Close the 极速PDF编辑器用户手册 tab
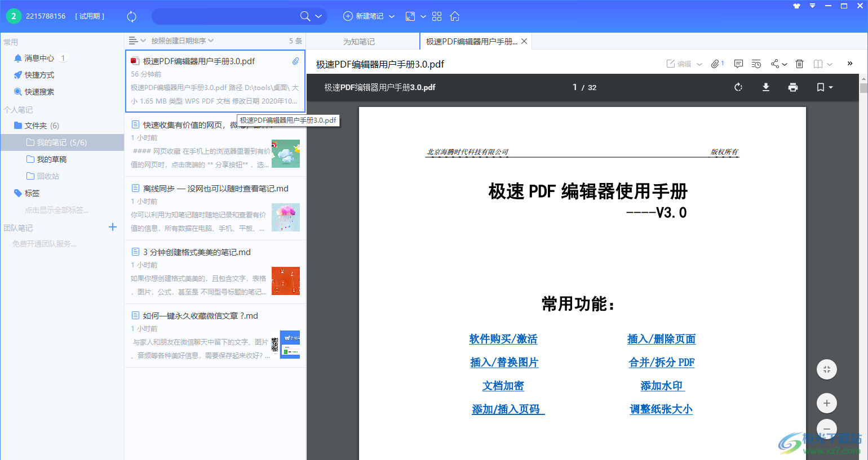This screenshot has height=460, width=868. coord(524,41)
